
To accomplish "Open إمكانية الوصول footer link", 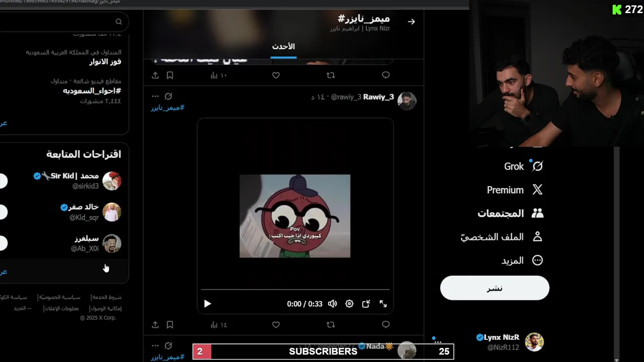I will coord(106,308).
